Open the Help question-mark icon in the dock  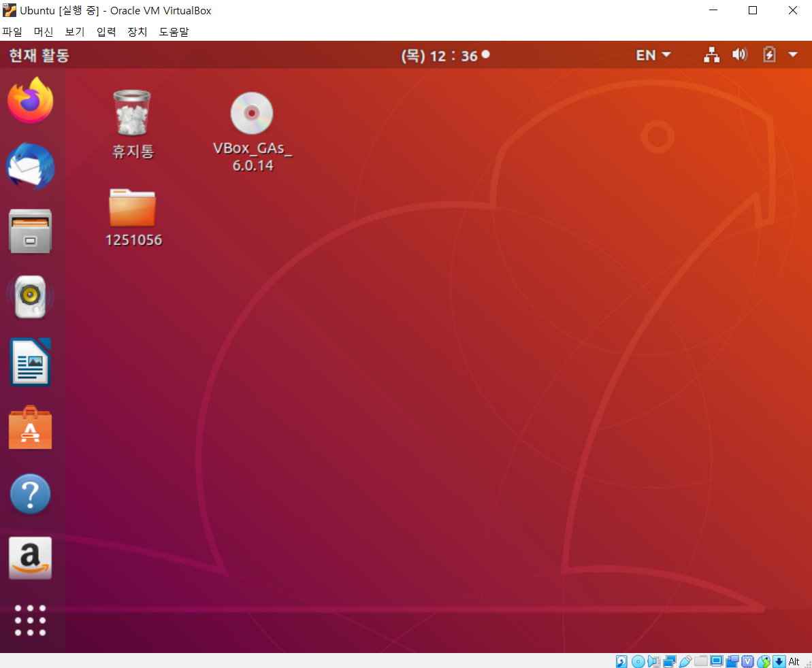click(x=30, y=494)
